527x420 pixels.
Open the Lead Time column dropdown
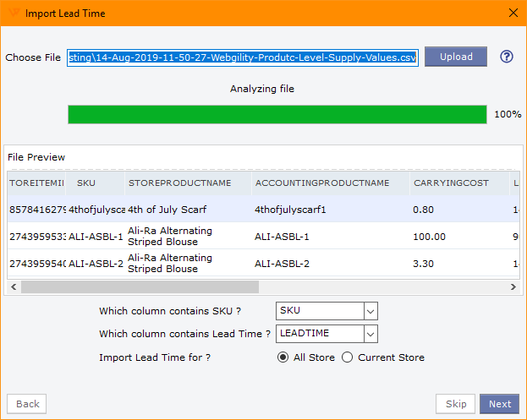point(370,334)
